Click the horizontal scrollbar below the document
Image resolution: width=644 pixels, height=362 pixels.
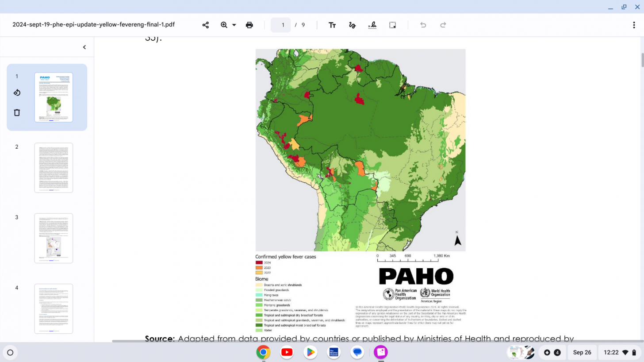(376, 341)
